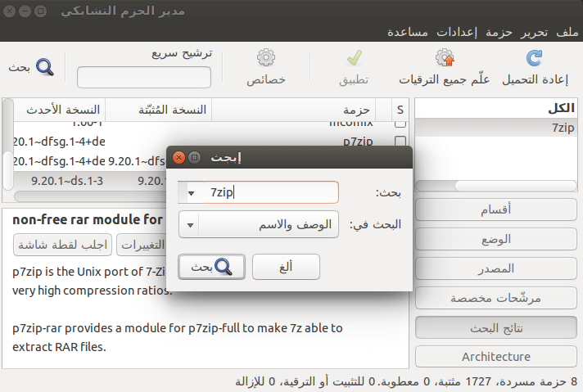Open the Settings (إعدادات) menu

point(457,33)
